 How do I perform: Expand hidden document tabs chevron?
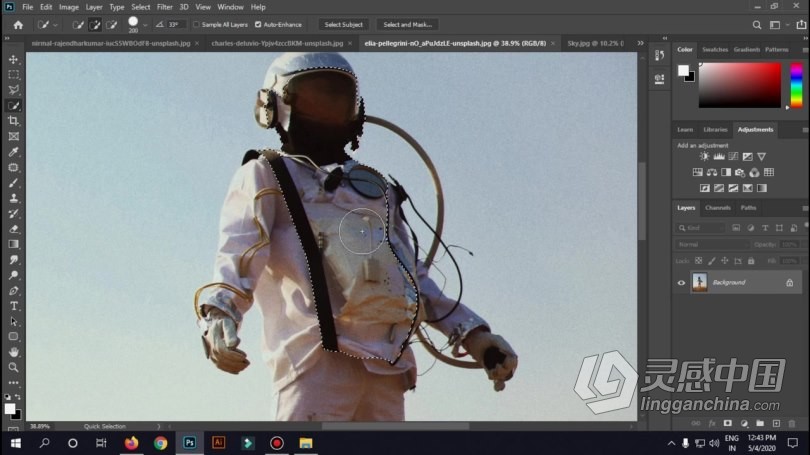tap(641, 43)
